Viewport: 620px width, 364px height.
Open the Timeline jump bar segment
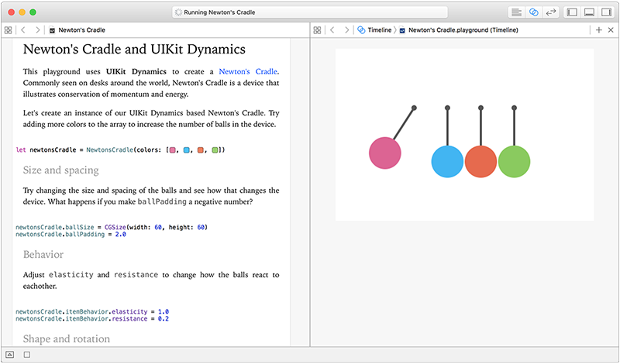[374, 30]
